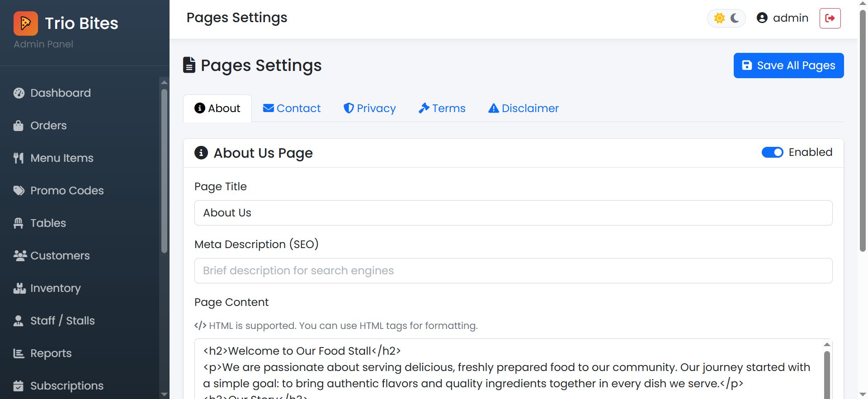The height and width of the screenshot is (399, 868).
Task: Click the Menu Items utensils icon
Action: pyautogui.click(x=19, y=158)
